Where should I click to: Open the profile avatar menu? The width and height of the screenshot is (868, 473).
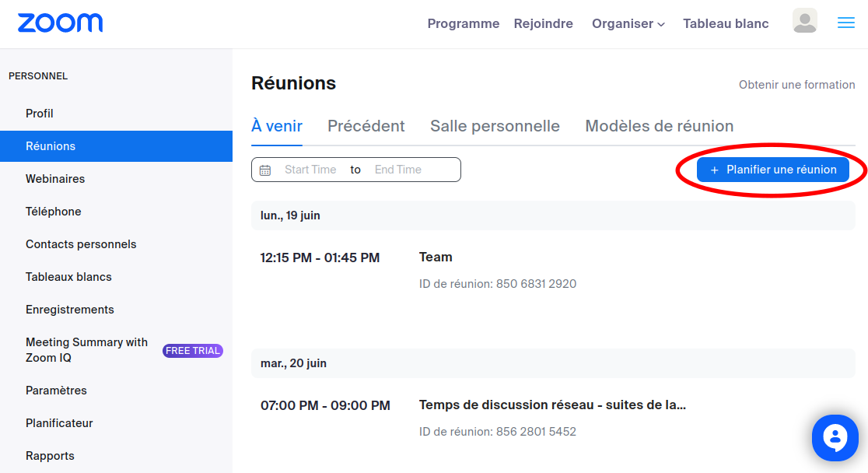point(805,21)
